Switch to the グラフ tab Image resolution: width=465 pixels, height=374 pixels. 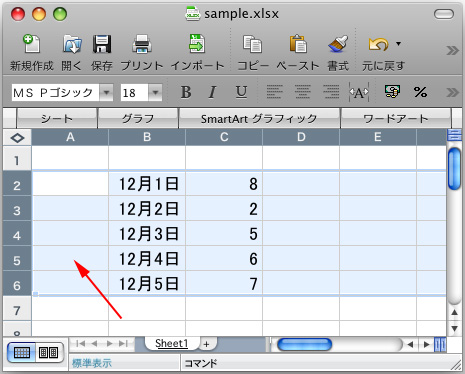pyautogui.click(x=138, y=119)
